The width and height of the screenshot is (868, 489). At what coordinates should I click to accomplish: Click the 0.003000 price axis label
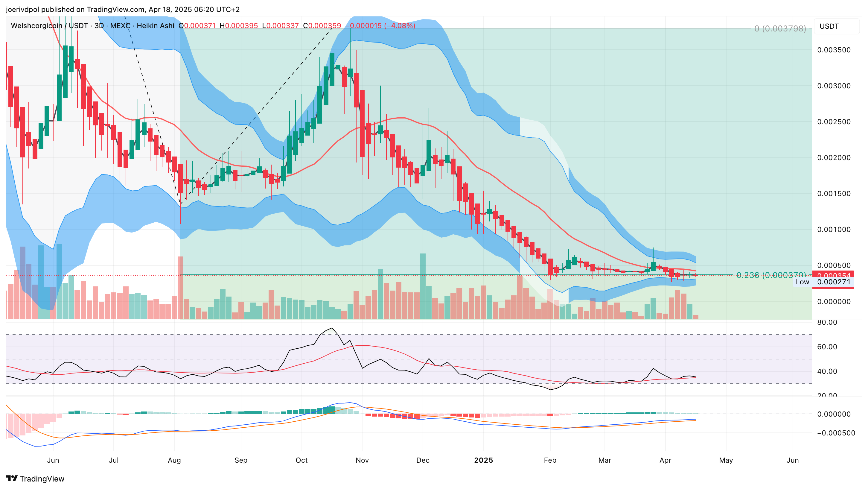point(834,86)
